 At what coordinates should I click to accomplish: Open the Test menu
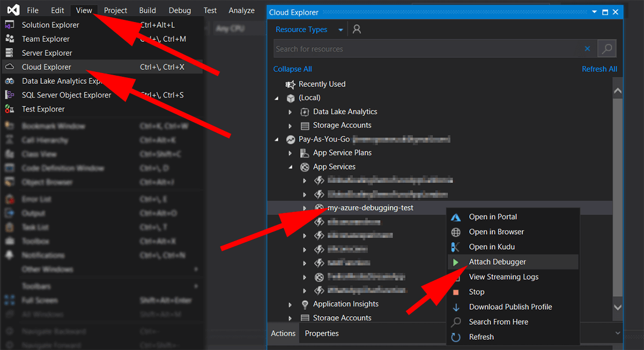click(210, 10)
